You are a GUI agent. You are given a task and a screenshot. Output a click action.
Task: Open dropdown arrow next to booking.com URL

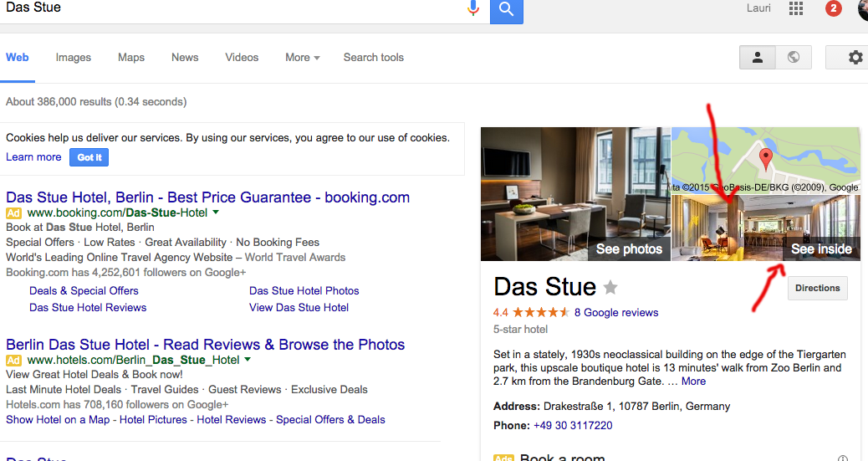coord(216,213)
